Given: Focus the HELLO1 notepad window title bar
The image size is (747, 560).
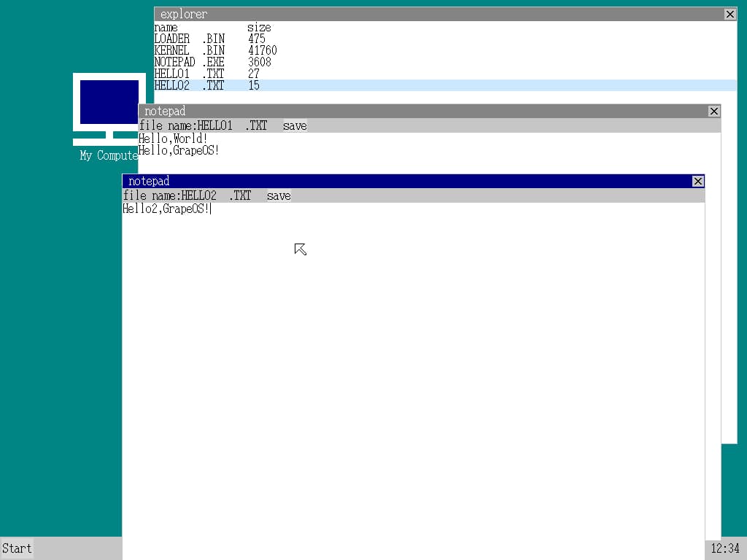Looking at the screenshot, I should point(423,112).
